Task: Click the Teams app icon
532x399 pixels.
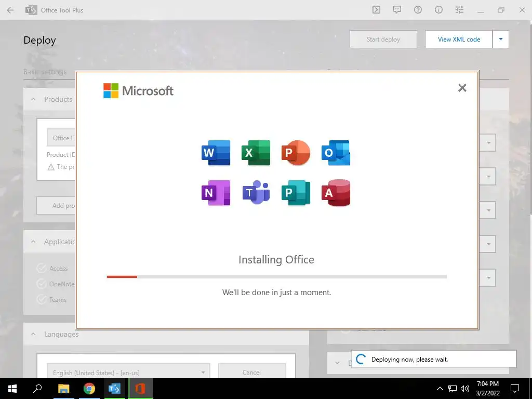Action: 256,192
